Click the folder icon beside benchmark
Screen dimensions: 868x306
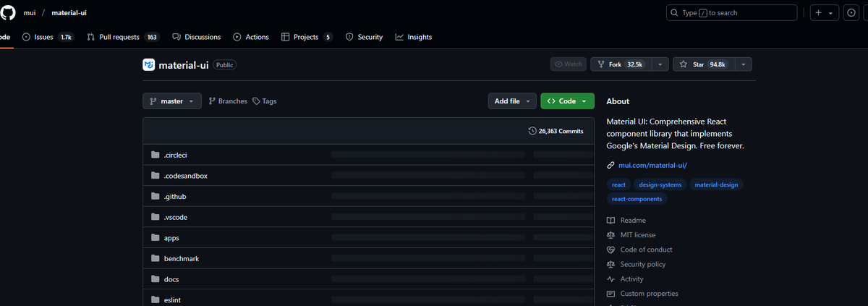(x=155, y=258)
